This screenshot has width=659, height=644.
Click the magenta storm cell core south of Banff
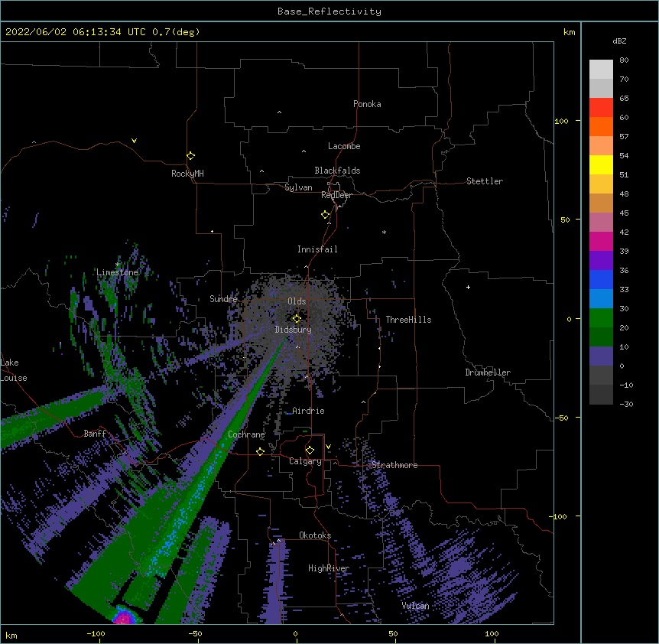(x=124, y=617)
